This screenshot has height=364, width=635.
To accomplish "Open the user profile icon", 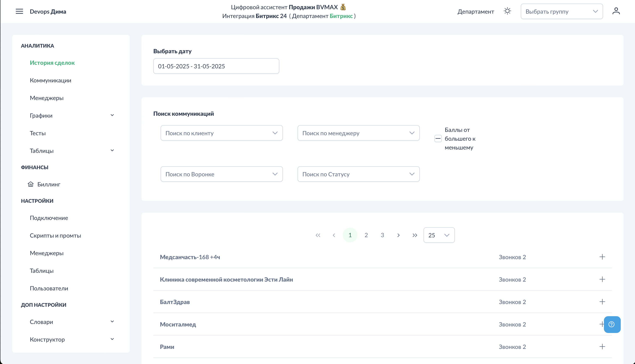I will (x=616, y=11).
